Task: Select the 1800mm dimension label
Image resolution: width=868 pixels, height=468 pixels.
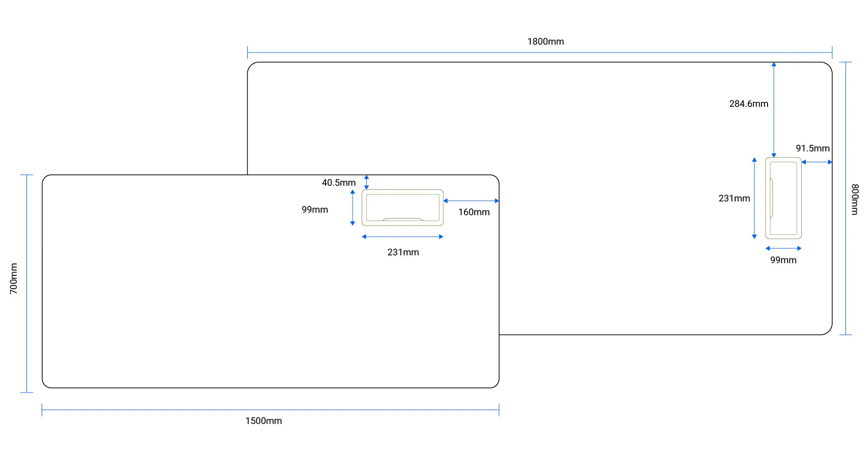Action: pos(546,42)
